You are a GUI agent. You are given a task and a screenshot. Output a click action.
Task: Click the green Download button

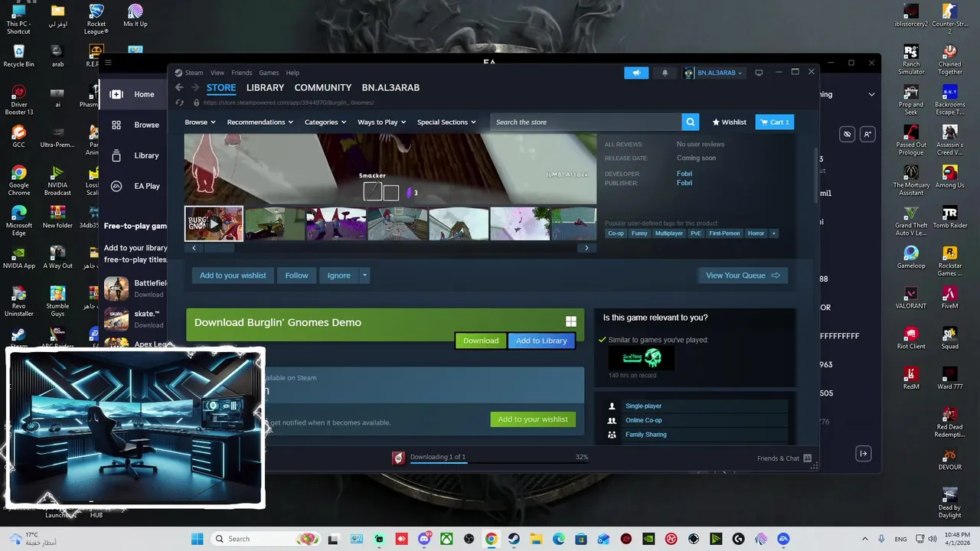[x=481, y=341]
